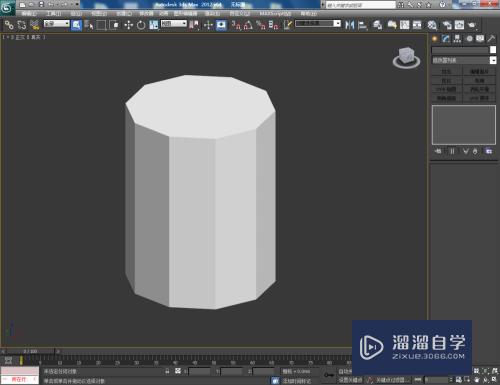Click the time slider handle

30,351
